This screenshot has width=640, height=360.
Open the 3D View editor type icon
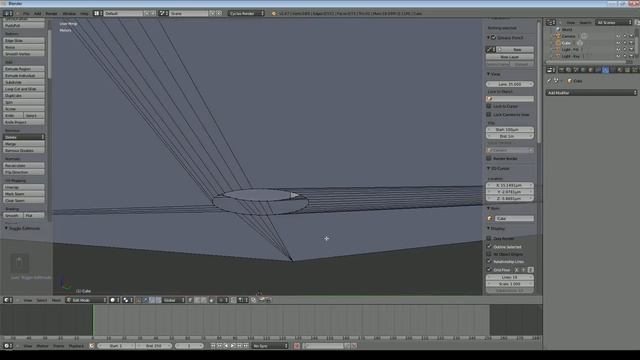[8, 300]
